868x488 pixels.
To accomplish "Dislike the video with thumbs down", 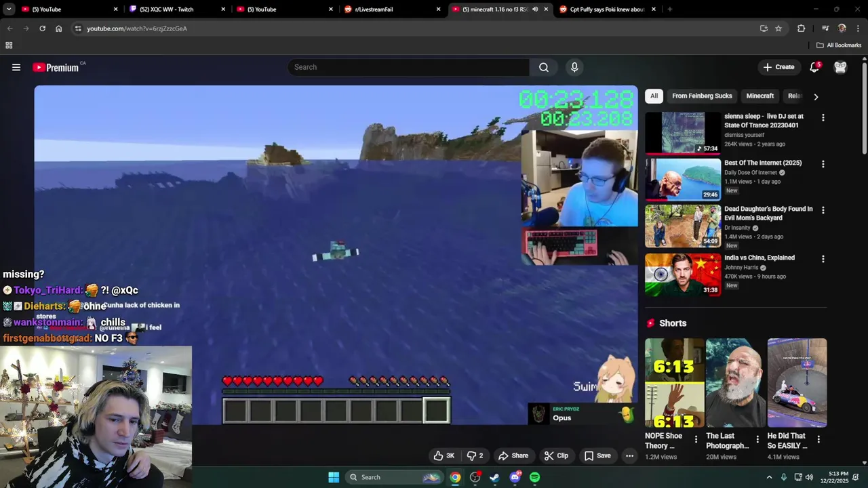I will click(475, 455).
